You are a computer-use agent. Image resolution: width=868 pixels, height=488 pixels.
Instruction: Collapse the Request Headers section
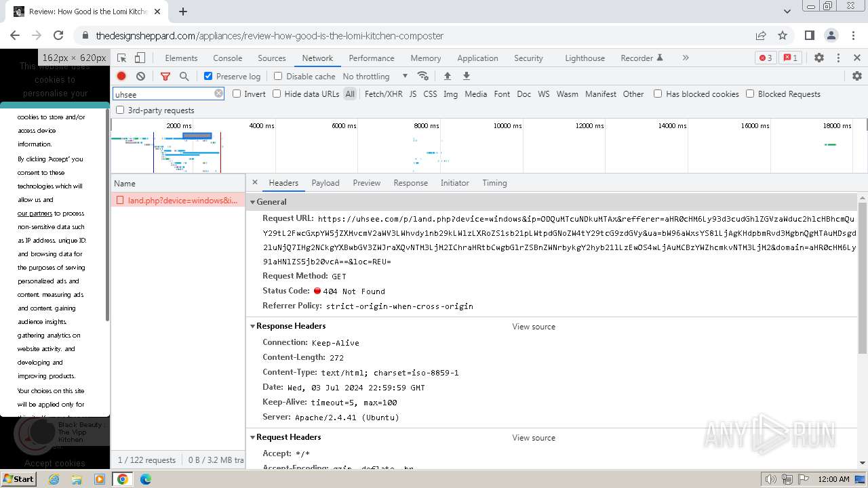252,437
